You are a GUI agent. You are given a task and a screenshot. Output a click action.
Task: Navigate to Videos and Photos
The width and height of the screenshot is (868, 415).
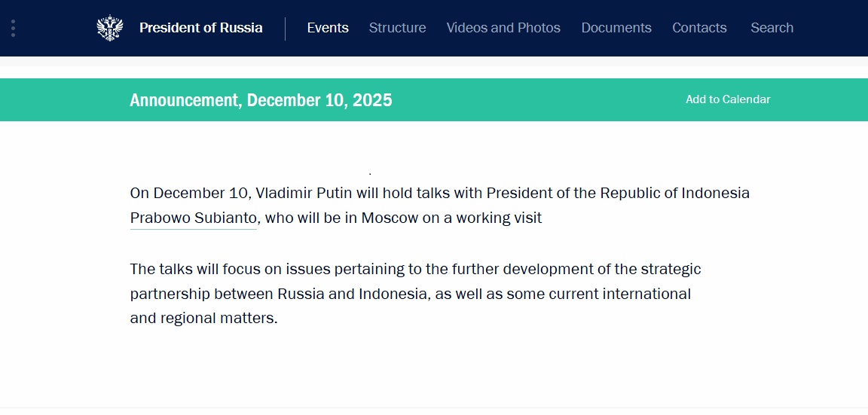click(503, 28)
